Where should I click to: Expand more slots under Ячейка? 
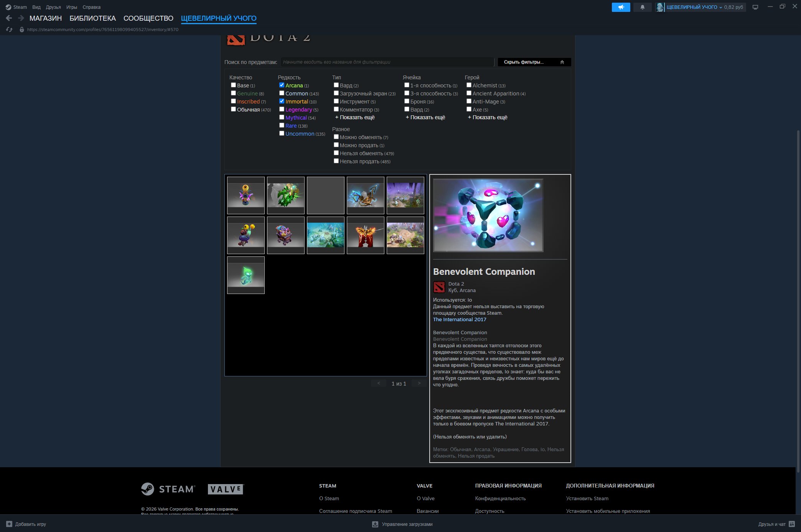point(425,117)
